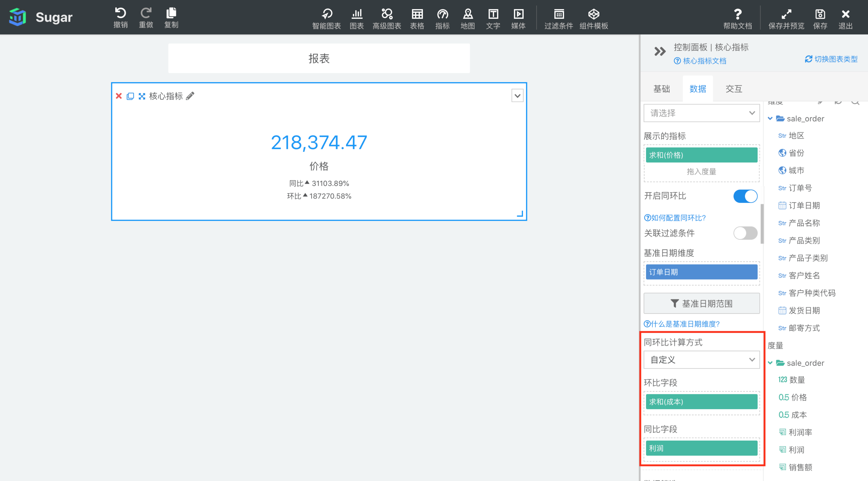Click 保存并预览 save and preview
Image resolution: width=868 pixels, height=481 pixels.
coord(786,18)
